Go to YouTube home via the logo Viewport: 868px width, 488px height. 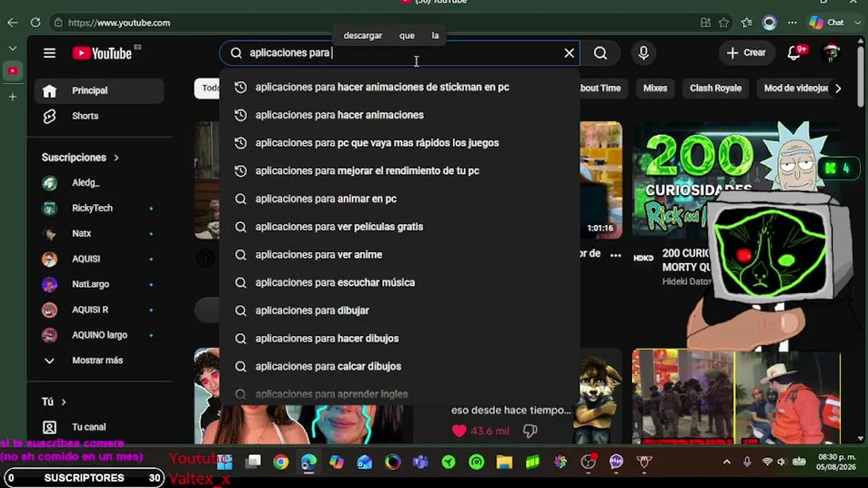(102, 53)
